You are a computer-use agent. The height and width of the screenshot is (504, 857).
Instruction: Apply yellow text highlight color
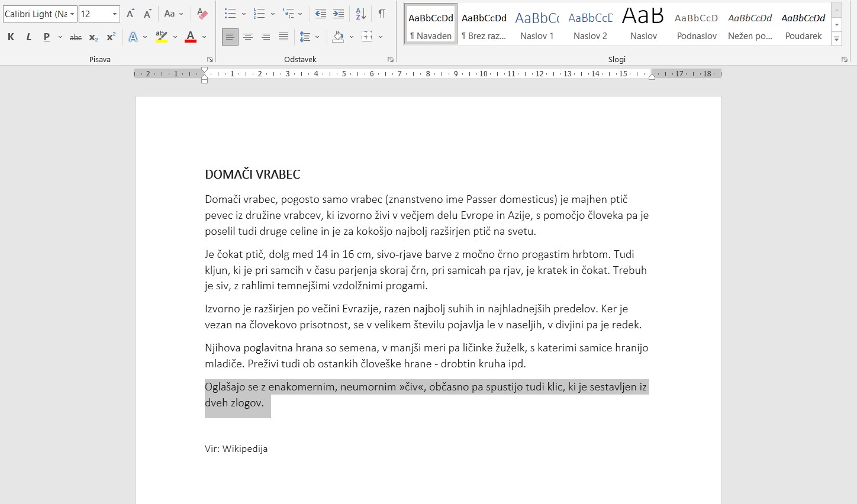pyautogui.click(x=162, y=37)
